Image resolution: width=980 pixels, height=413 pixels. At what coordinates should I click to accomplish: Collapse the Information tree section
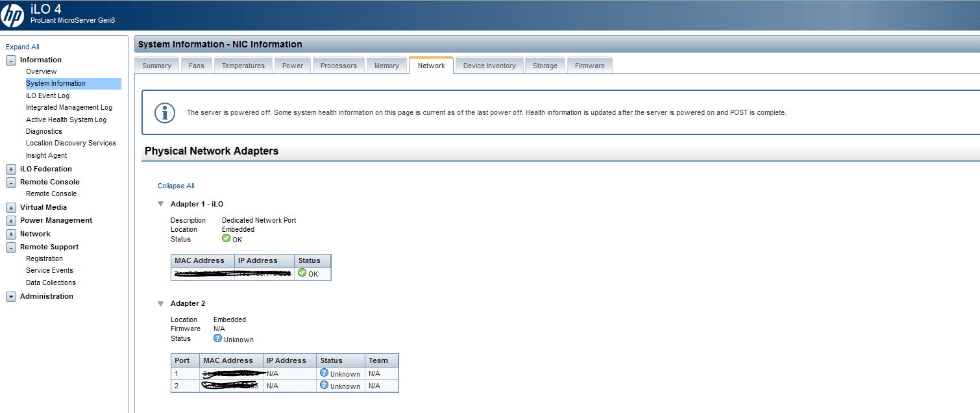[11, 60]
